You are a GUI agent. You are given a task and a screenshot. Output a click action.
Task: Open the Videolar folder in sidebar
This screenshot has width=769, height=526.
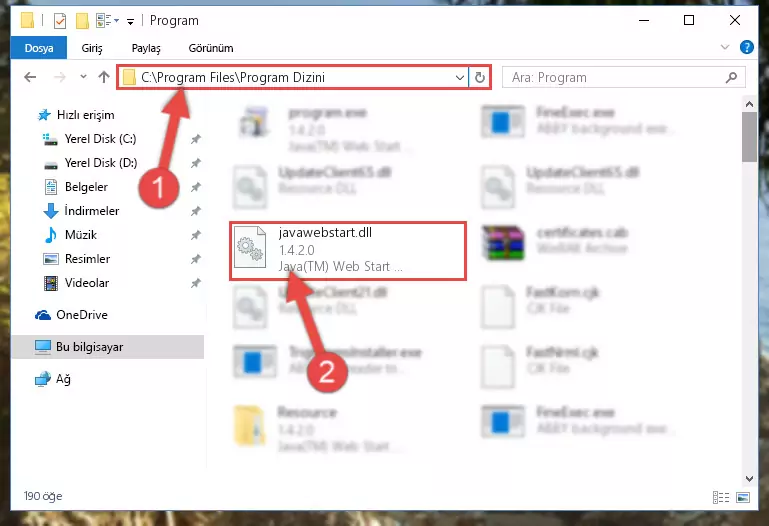(87, 283)
